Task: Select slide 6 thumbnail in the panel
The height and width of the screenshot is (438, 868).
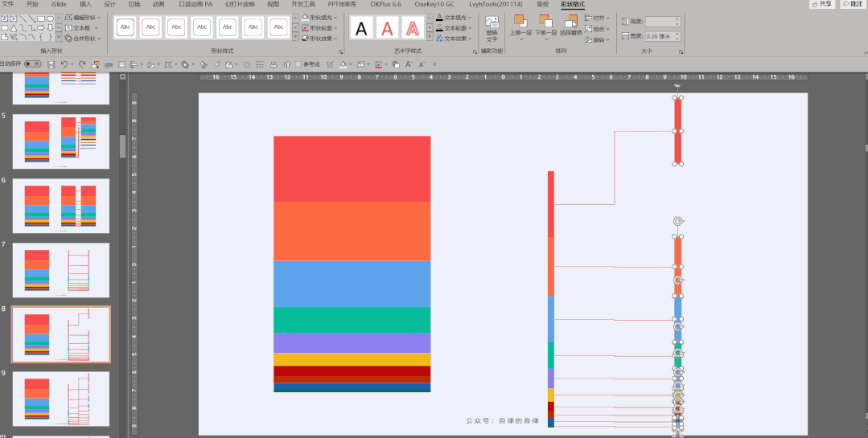Action: (61, 206)
